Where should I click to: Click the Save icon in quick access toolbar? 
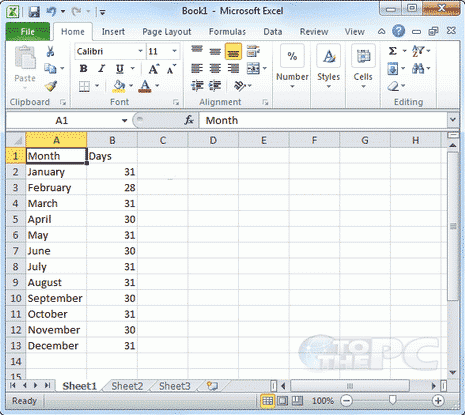point(34,12)
